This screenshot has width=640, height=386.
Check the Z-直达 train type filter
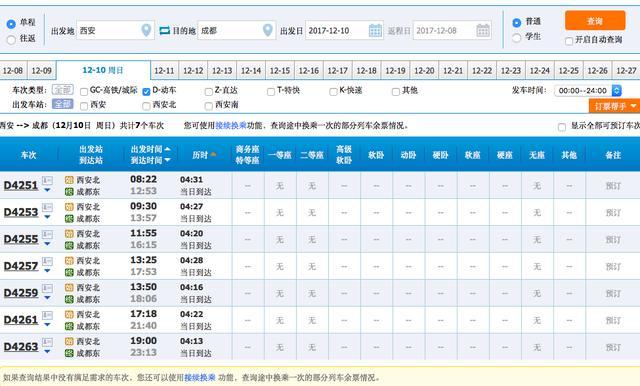click(209, 91)
